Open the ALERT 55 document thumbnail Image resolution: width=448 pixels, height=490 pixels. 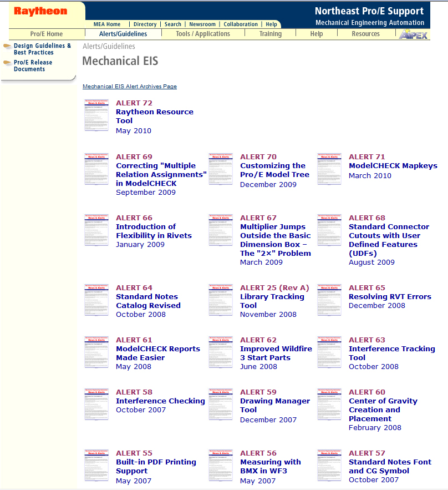[96, 466]
